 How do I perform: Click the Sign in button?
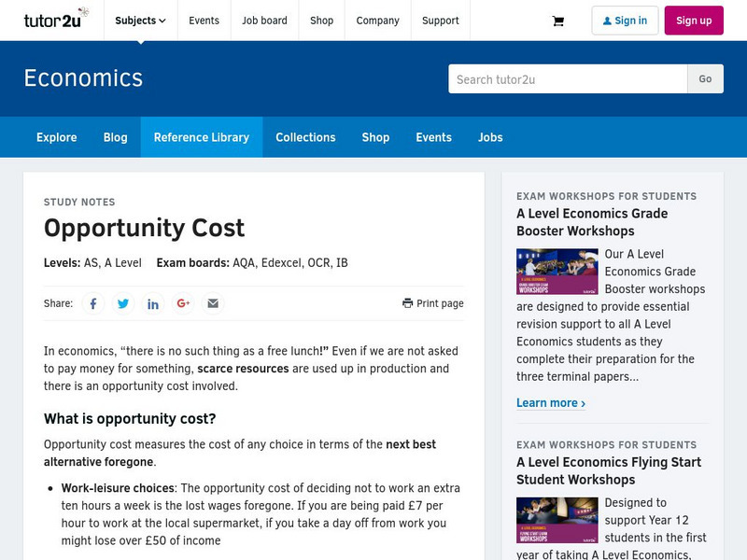[x=625, y=21]
